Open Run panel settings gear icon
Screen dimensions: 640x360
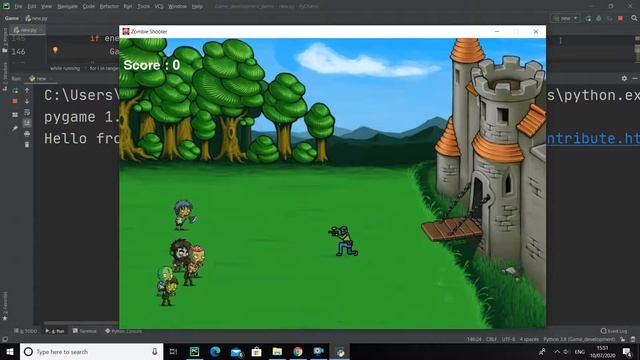point(624,78)
